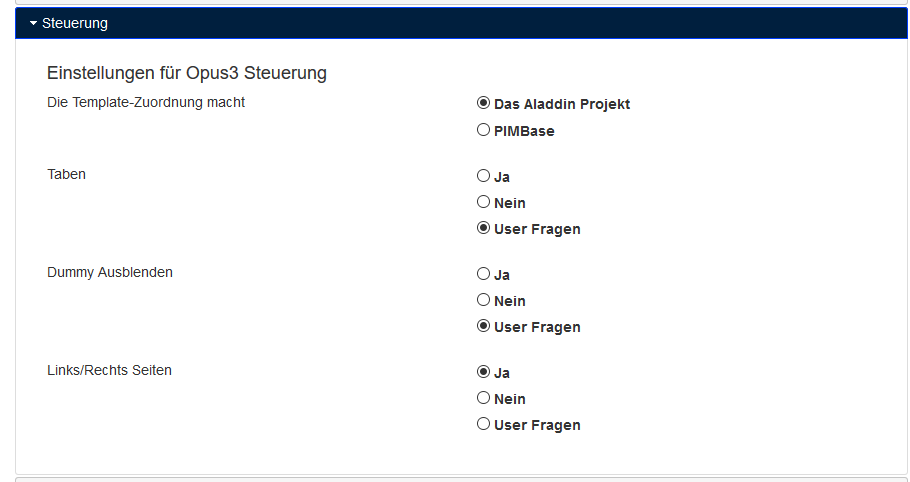This screenshot has height=482, width=910.
Task: Click the Steuerung panel header title
Action: (75, 23)
